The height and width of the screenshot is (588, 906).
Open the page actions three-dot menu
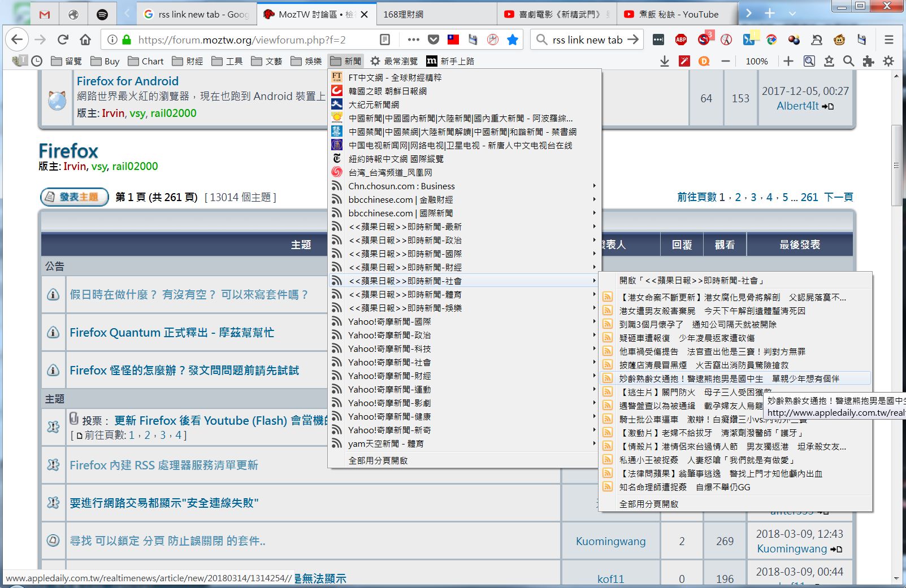click(413, 40)
